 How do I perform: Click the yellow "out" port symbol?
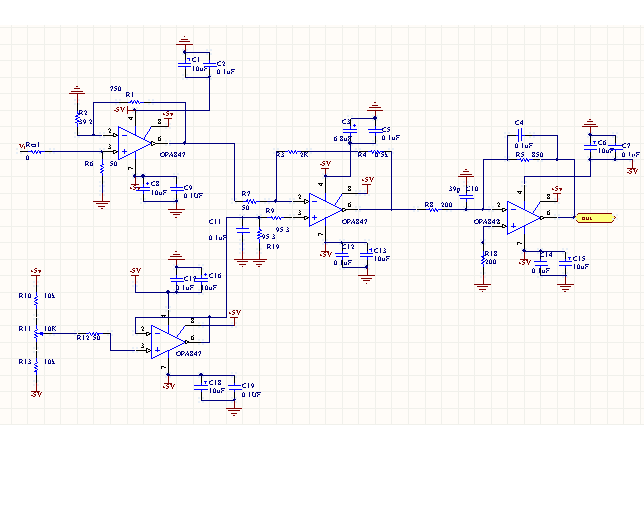[596, 218]
